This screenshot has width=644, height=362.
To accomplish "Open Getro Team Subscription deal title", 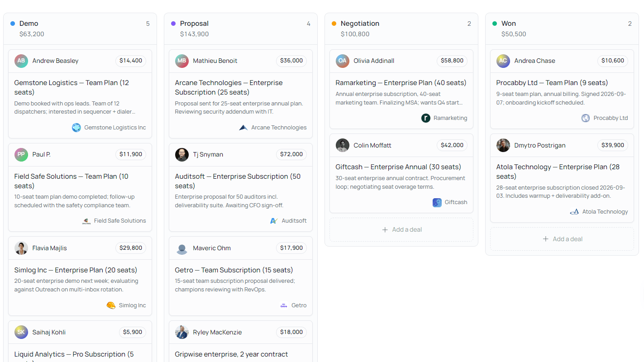I will (234, 270).
